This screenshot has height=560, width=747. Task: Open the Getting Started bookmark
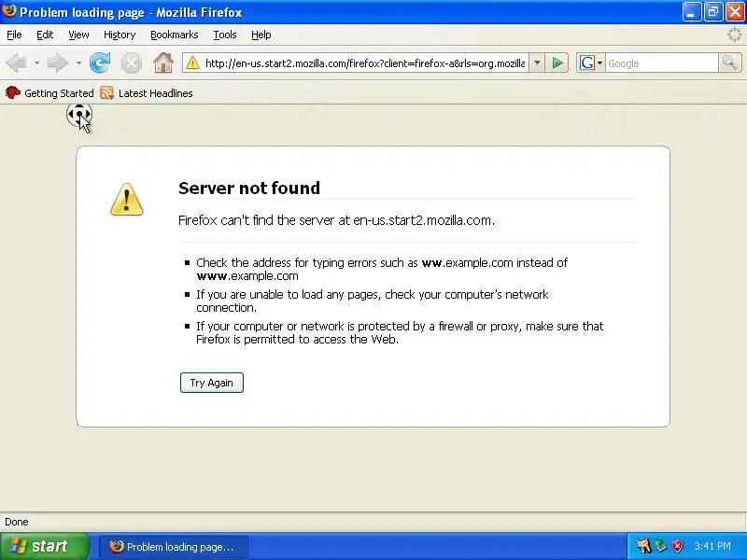click(49, 92)
